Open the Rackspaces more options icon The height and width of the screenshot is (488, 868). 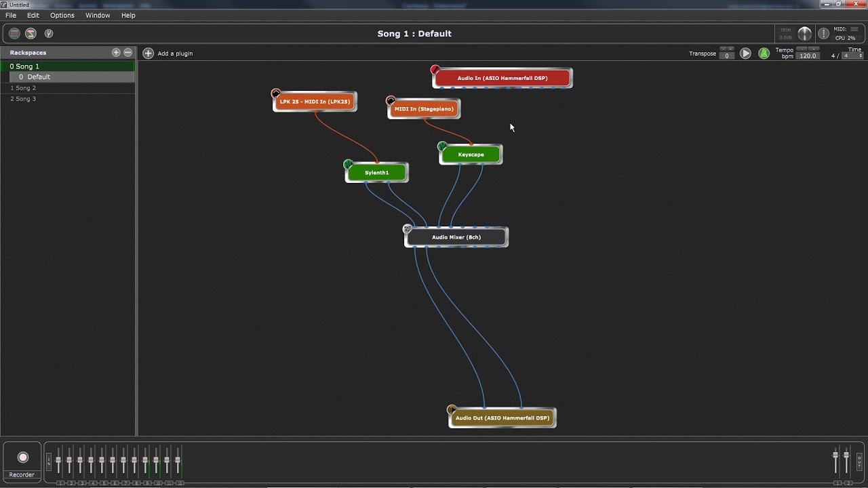[x=127, y=52]
